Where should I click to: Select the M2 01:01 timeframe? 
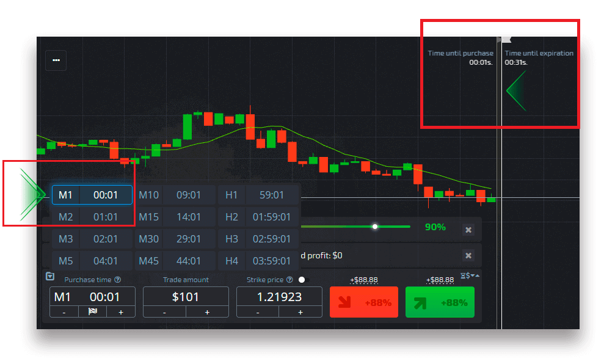click(92, 217)
